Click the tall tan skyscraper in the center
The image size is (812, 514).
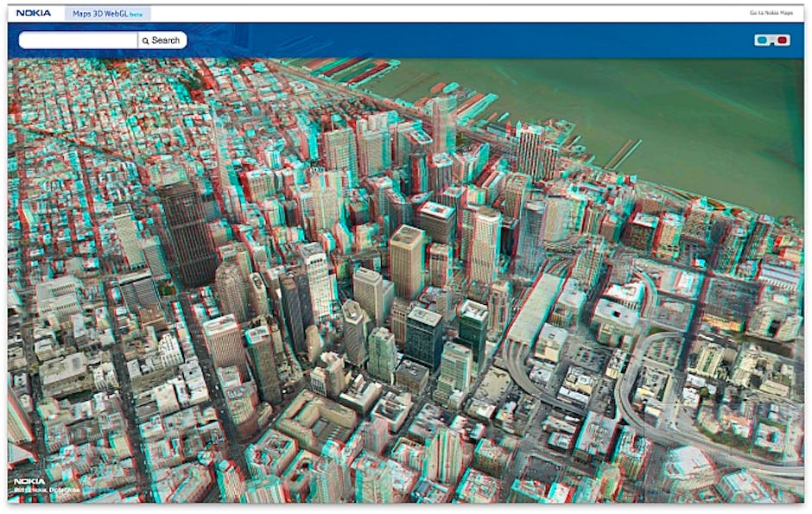[406, 259]
